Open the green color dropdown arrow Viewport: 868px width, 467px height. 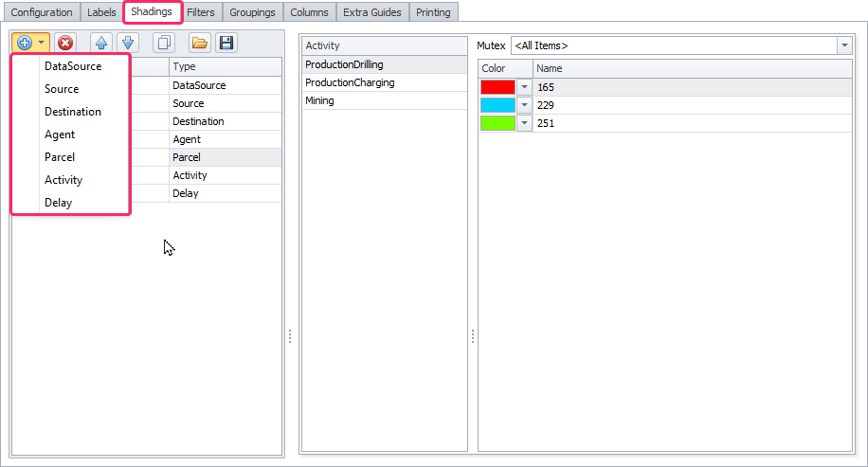pyautogui.click(x=524, y=123)
